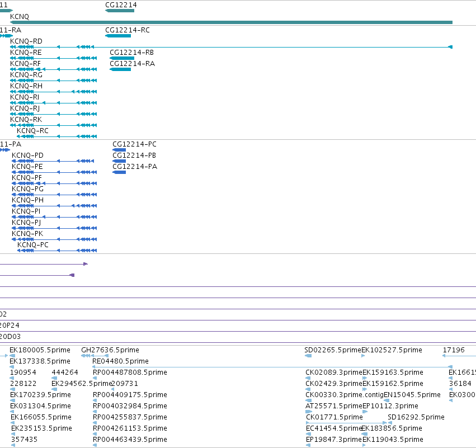Select EST RP004255837.5prime
The width and height of the screenshot is (476, 448).
pos(130,418)
